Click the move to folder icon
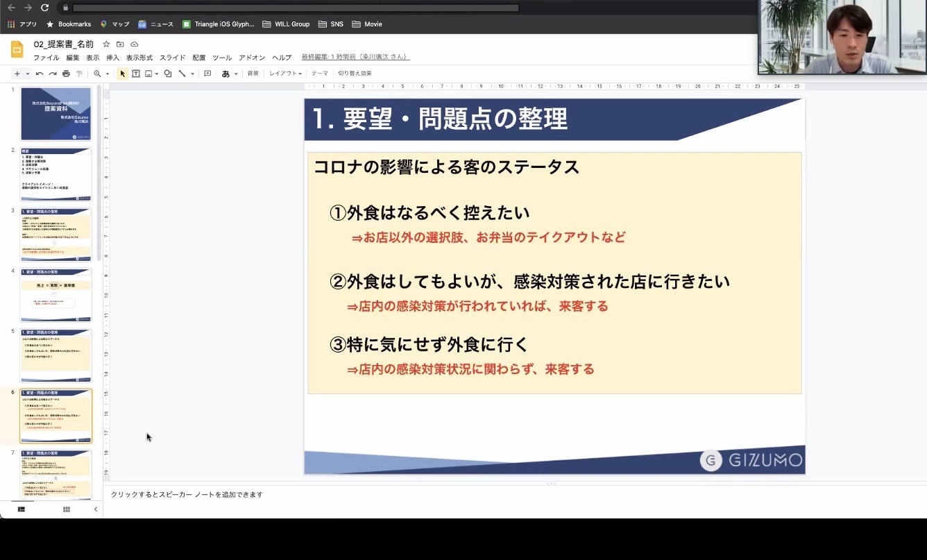Image resolution: width=927 pixels, height=560 pixels. (120, 44)
